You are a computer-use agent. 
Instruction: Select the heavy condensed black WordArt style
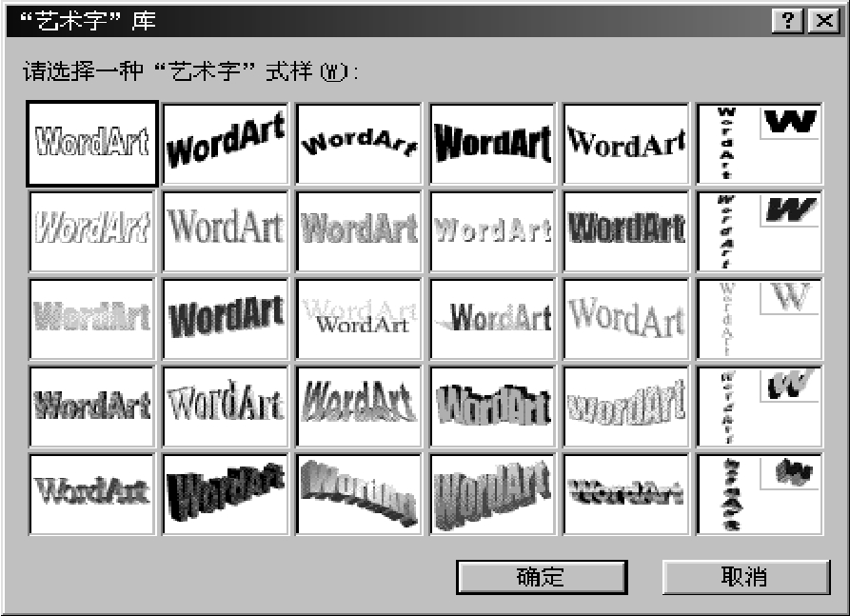click(493, 144)
